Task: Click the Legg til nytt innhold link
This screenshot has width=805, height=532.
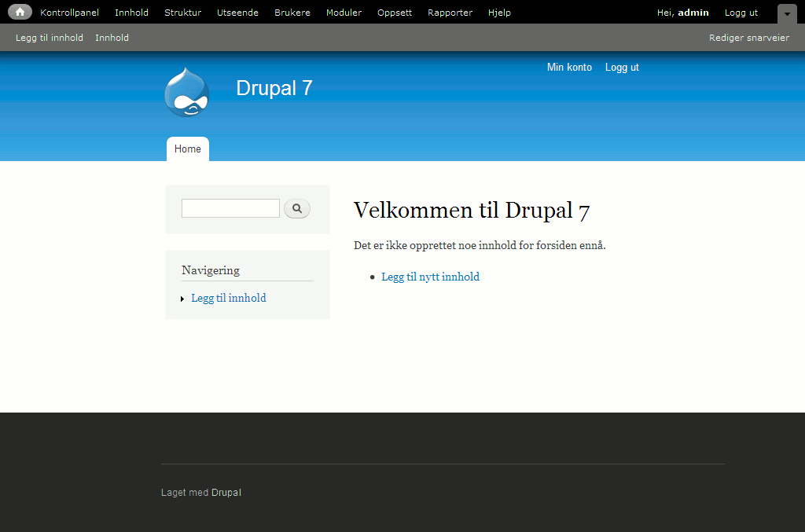Action: pyautogui.click(x=430, y=276)
